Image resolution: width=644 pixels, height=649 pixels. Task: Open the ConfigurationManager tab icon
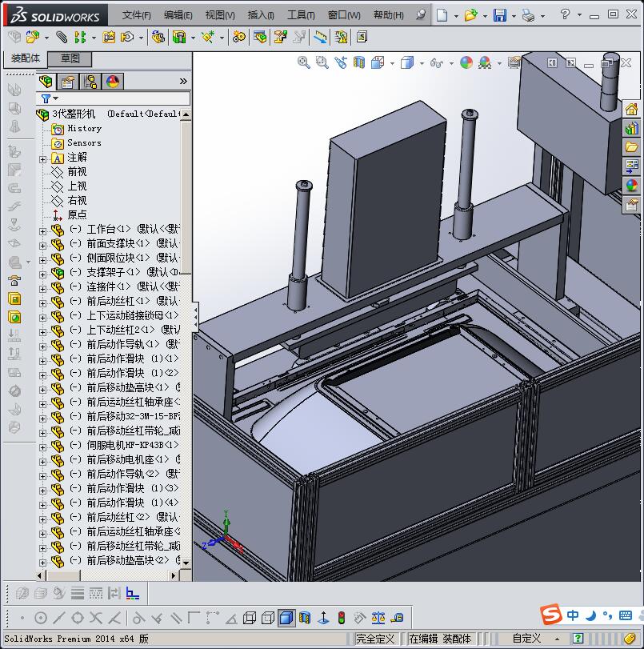click(x=90, y=81)
